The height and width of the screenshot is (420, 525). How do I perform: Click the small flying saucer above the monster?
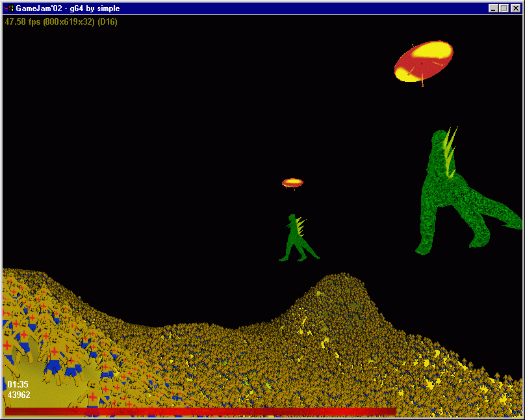tap(292, 183)
